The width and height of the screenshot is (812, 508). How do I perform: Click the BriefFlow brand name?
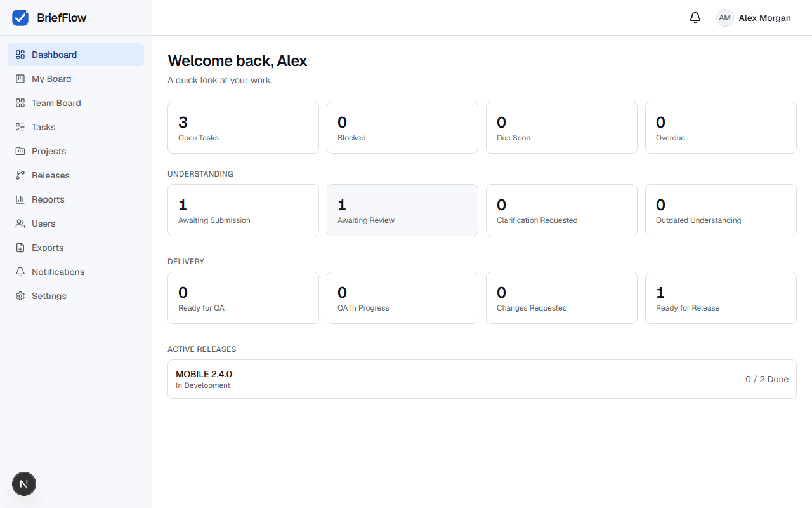click(62, 18)
